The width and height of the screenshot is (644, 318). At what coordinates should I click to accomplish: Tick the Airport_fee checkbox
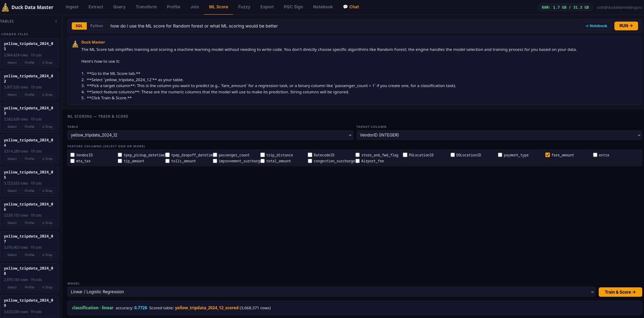point(358,161)
